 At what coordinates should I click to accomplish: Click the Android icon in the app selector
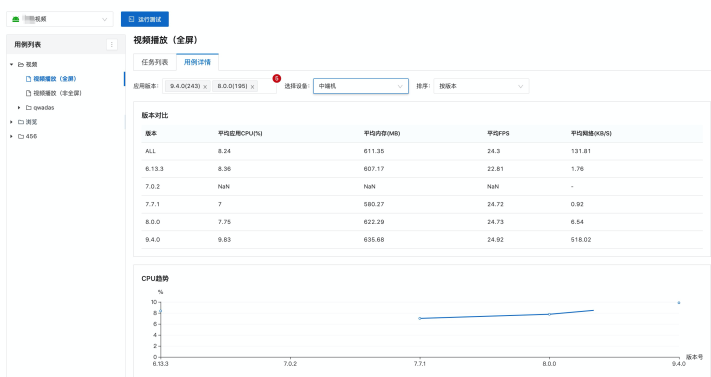[15, 19]
